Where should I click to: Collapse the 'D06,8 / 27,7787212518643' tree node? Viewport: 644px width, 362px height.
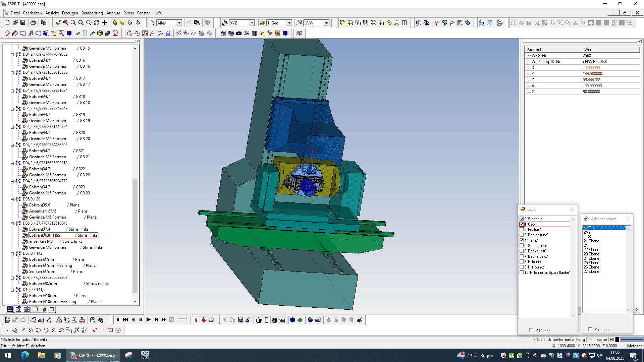(x=12, y=223)
